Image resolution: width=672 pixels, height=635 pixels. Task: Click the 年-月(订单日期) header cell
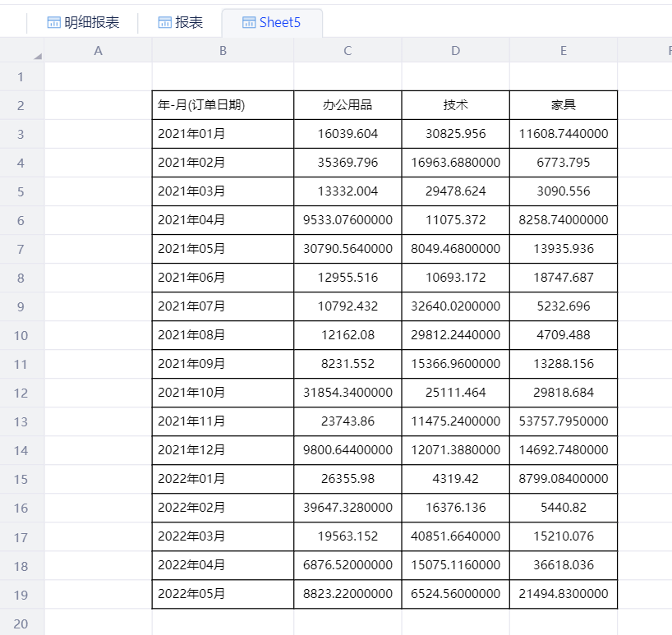(223, 105)
